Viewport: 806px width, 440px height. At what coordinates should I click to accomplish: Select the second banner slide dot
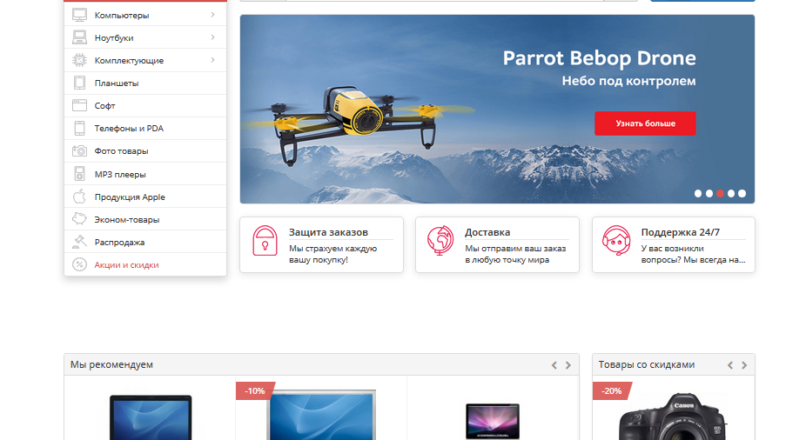coord(709,193)
